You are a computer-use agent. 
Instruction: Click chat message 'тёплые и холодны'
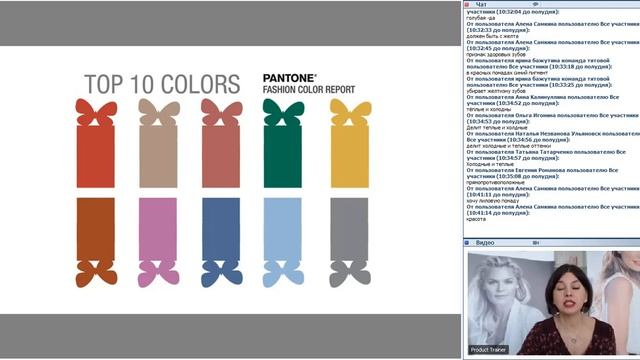click(489, 109)
